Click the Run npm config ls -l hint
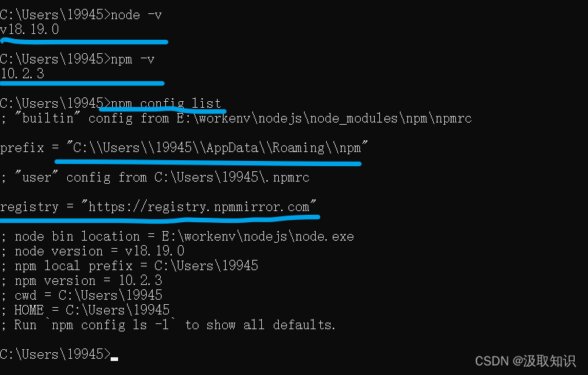Screen dimensions: 588x375 click(x=167, y=325)
